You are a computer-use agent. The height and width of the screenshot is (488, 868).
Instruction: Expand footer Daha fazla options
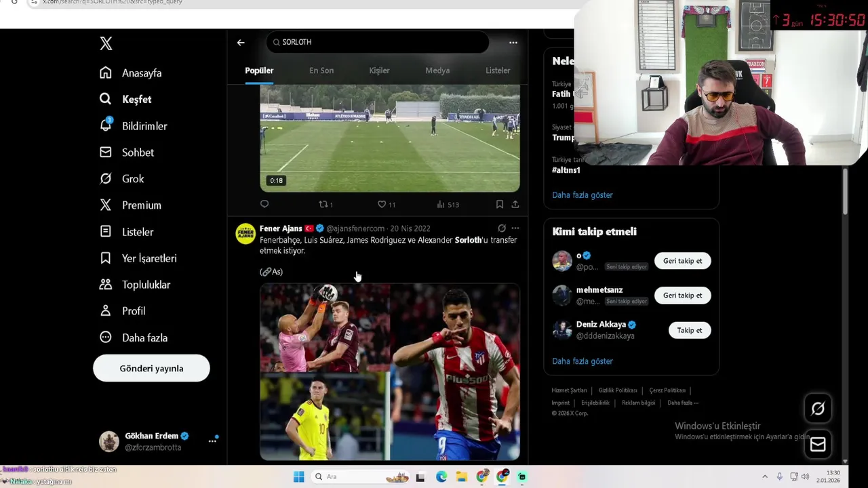683,403
